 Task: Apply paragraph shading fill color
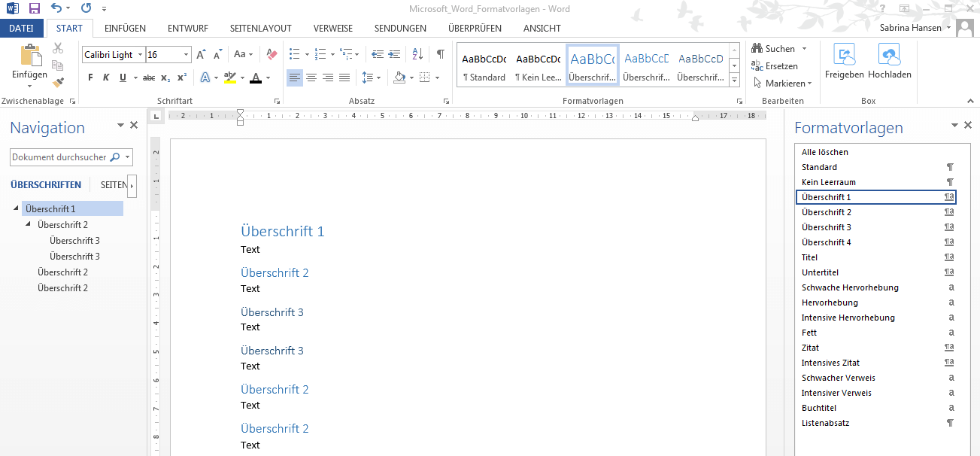click(x=399, y=78)
